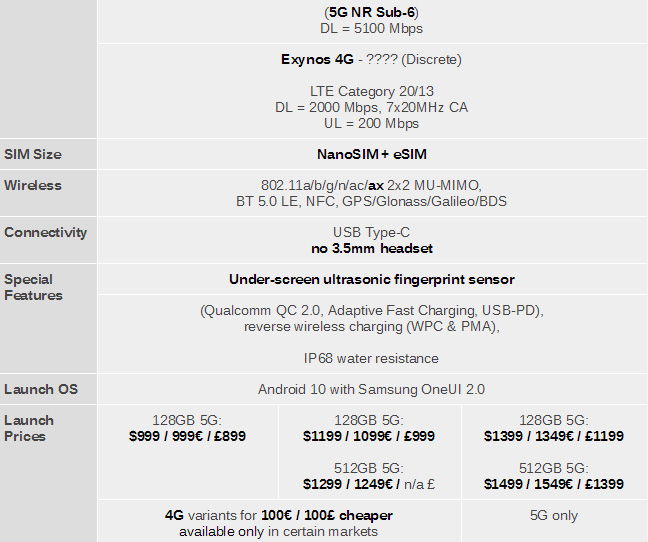The image size is (648, 542).
Task: Click the no 3.5mm headset text
Action: 372,248
